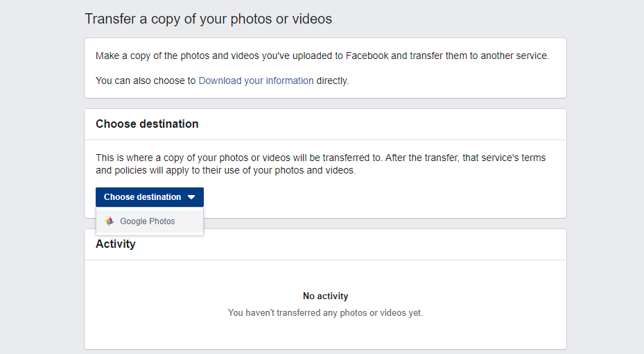Viewport: 644px width, 354px height.
Task: Click the sentence starting 'Make a copy of the photos'
Action: point(322,56)
